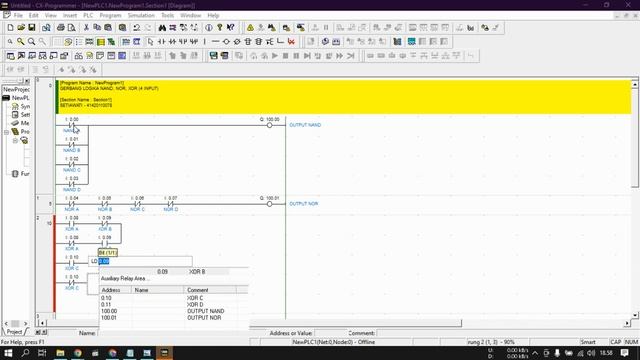Open Windows Start menu
Image resolution: width=640 pixels, height=360 pixels.
click(8, 353)
